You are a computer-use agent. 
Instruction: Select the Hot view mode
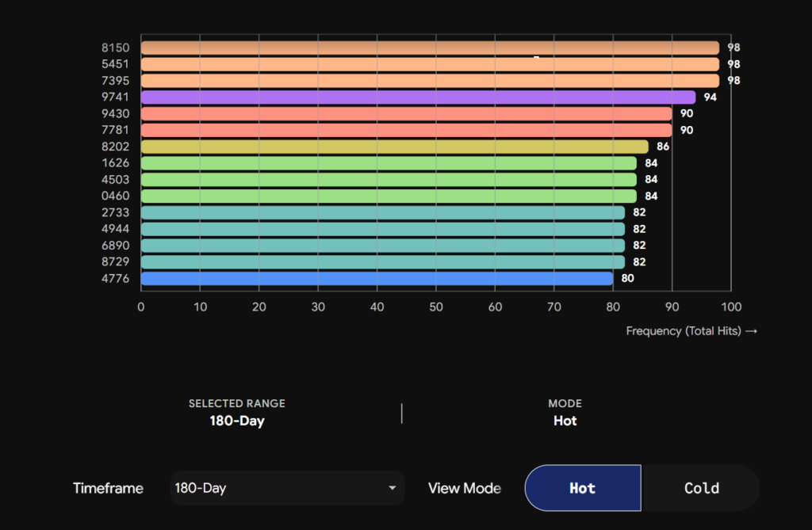pos(583,488)
